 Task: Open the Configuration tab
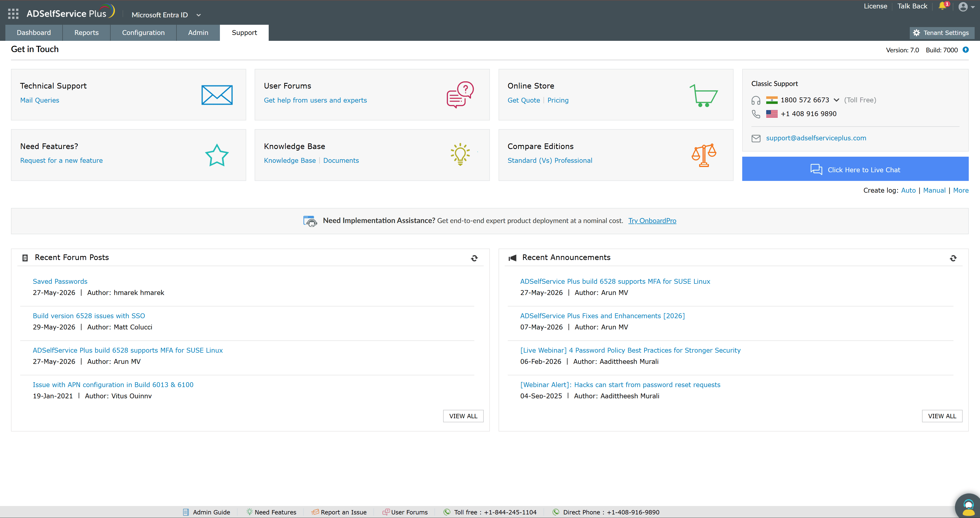144,33
